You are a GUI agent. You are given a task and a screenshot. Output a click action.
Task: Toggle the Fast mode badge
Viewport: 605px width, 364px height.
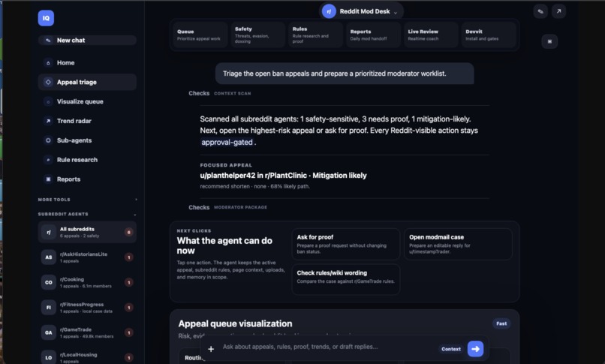501,323
